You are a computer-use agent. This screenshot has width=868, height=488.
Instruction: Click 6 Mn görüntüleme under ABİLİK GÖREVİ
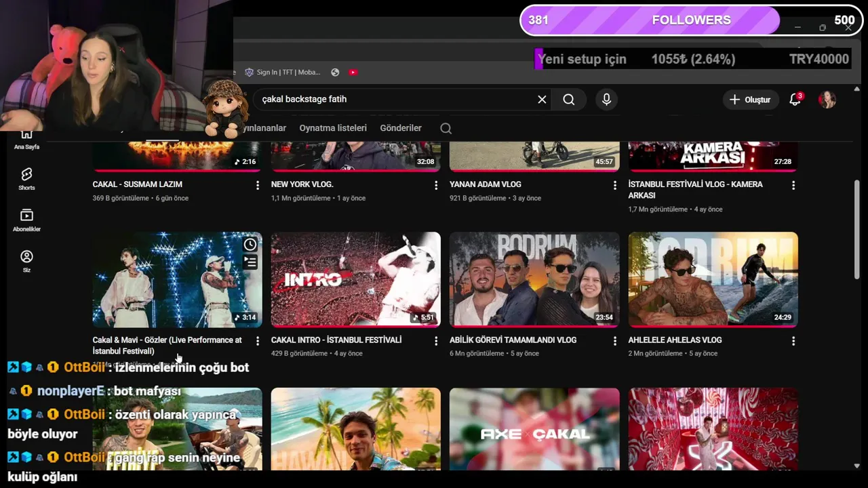click(x=477, y=354)
